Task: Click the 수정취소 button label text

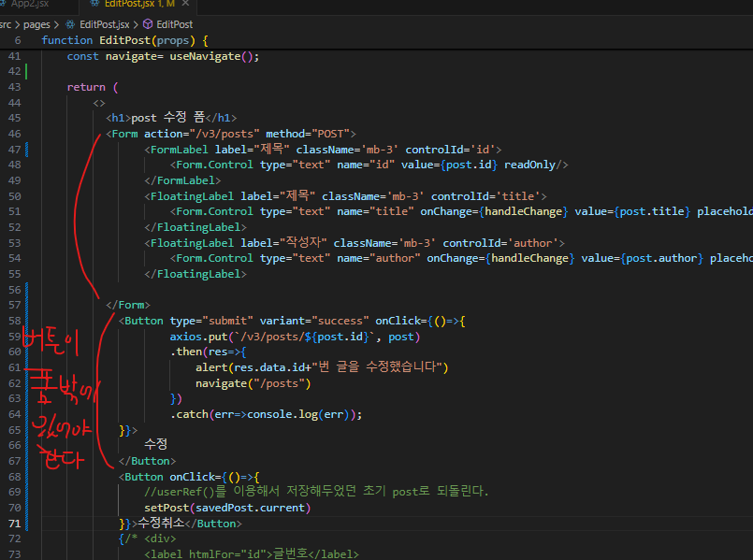Action: pyautogui.click(x=161, y=523)
